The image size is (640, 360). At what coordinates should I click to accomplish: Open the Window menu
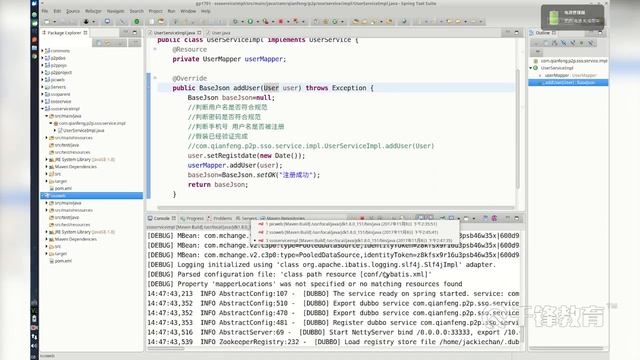coord(188,11)
